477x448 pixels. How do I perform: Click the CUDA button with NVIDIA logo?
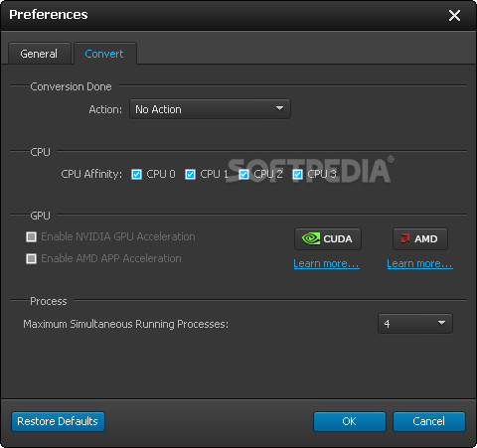(328, 238)
